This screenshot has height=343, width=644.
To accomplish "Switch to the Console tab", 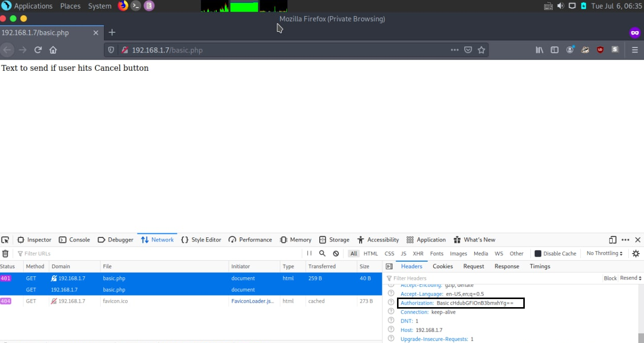I will point(74,240).
